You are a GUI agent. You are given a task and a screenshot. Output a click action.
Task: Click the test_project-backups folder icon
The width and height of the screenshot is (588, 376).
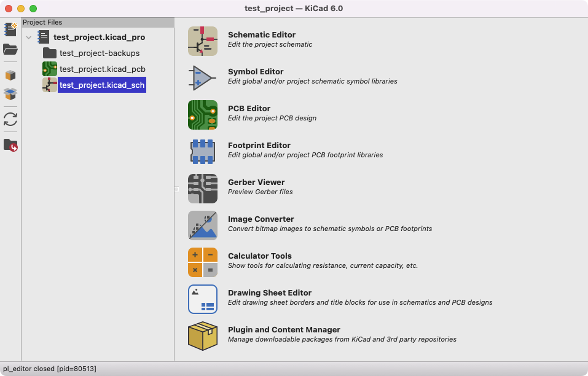[x=50, y=53]
